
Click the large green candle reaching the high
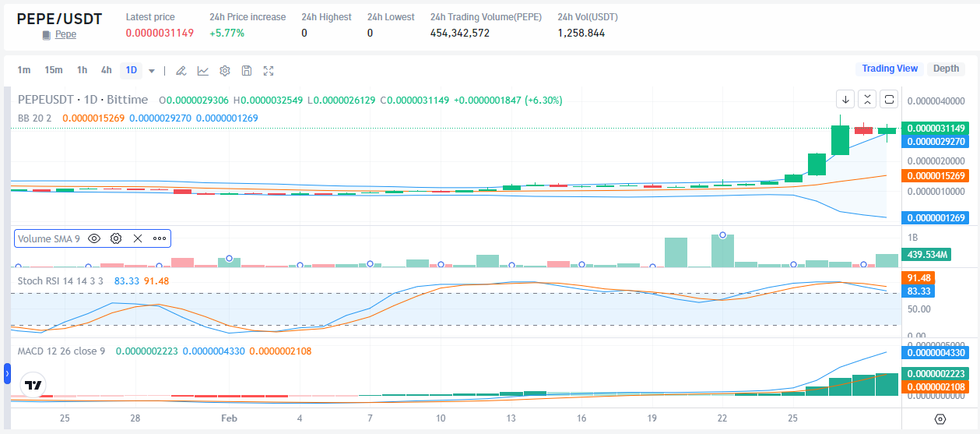click(x=840, y=139)
